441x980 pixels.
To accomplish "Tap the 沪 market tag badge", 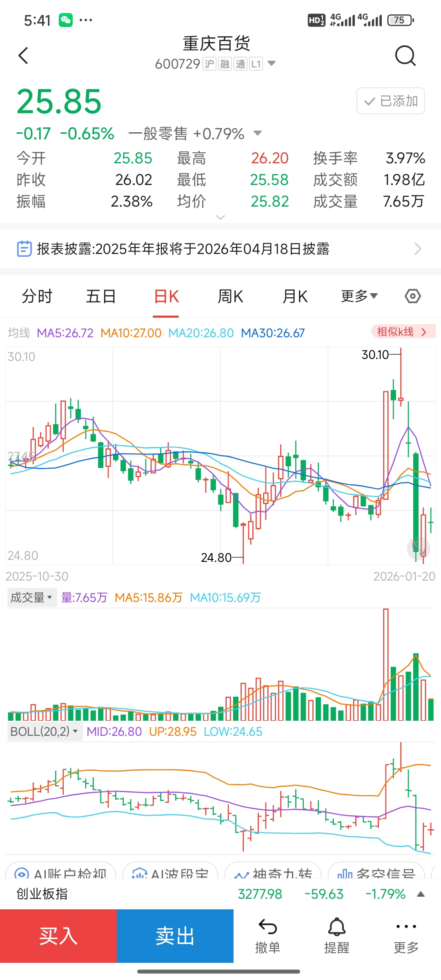I will (209, 64).
